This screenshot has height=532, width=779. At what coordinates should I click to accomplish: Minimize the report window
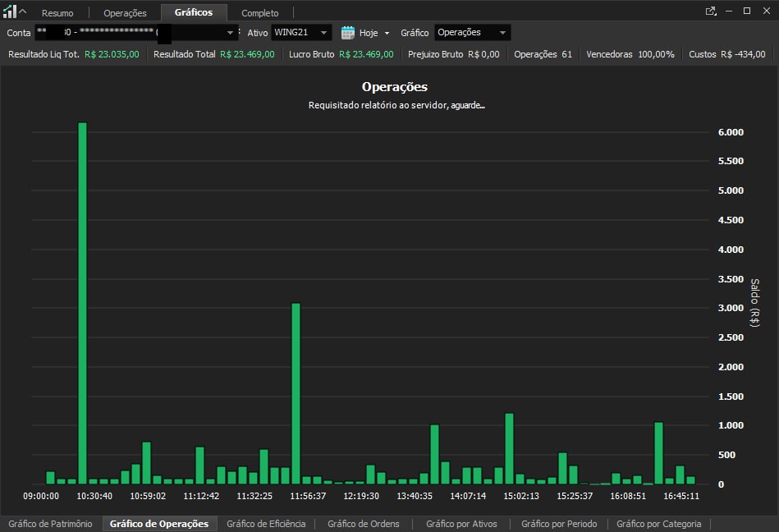click(x=729, y=11)
